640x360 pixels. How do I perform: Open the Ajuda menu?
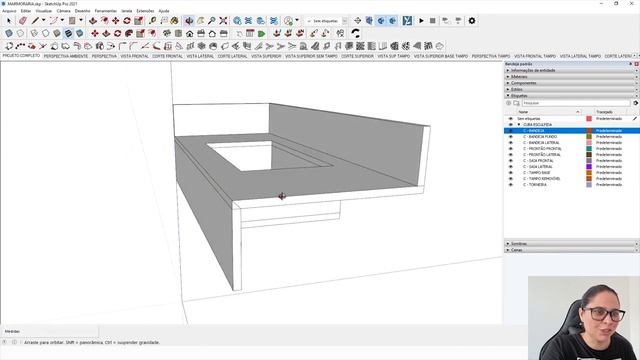[x=164, y=11]
